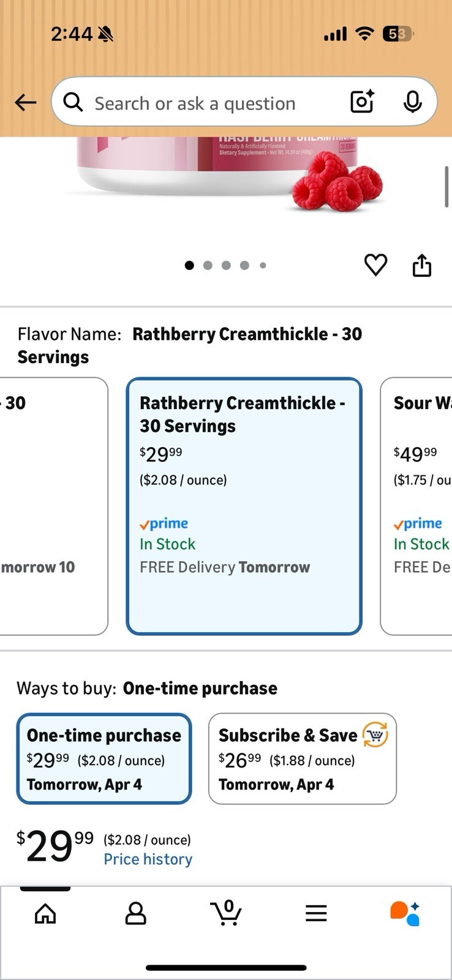452x980 pixels.
Task: Choose the partially visible left flavor card
Action: click(54, 506)
